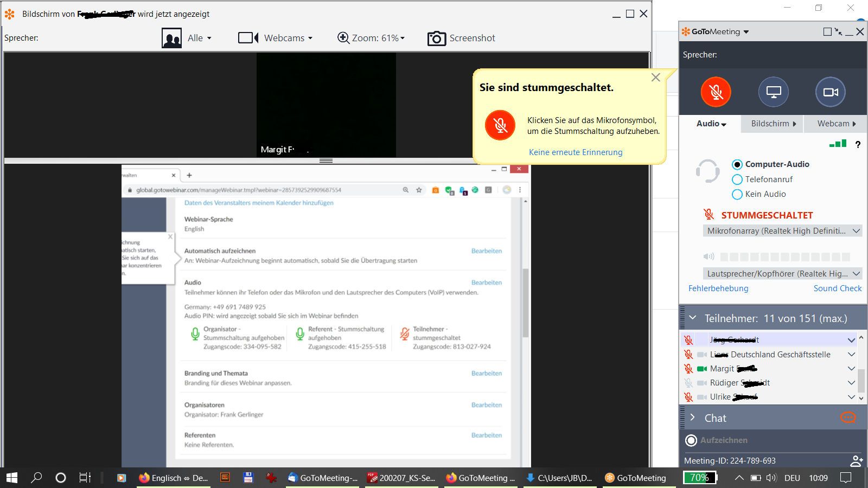Viewport: 868px width, 488px height.
Task: Click the Sound Check link
Action: (x=837, y=288)
